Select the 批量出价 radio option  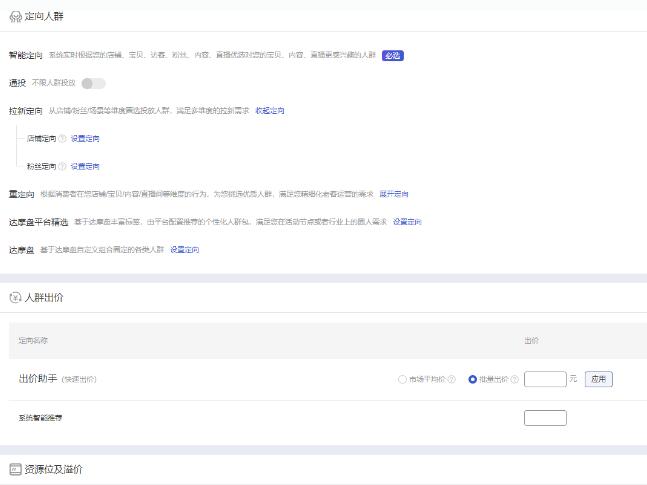(472, 380)
